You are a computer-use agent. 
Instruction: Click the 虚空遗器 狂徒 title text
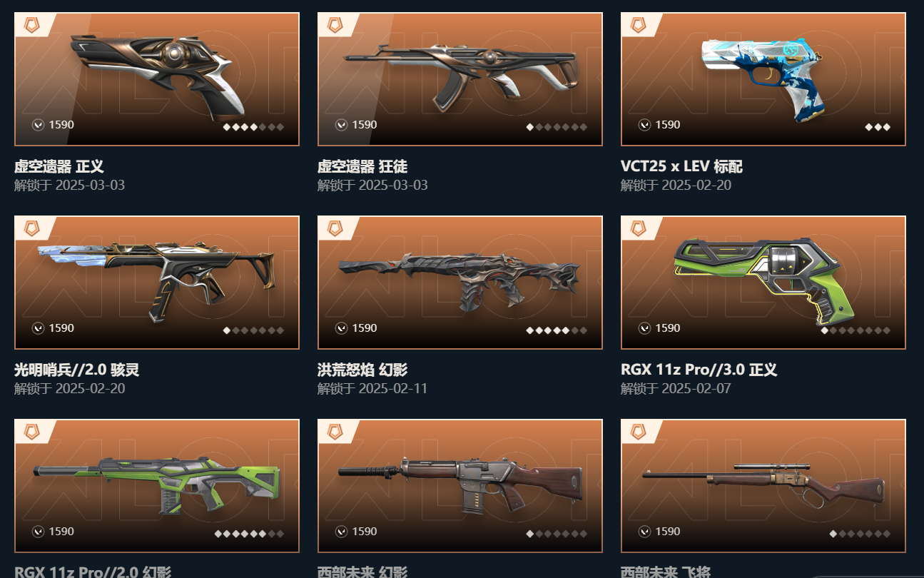pos(362,167)
